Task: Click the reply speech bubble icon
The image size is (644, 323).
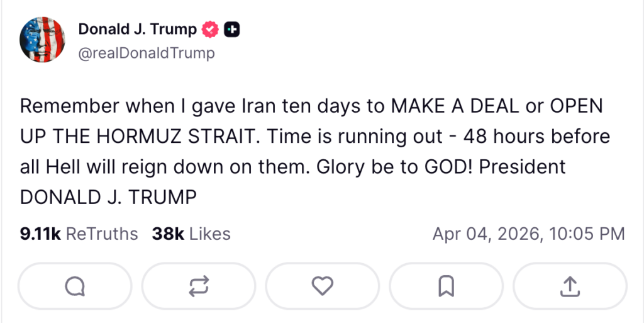Action: [75, 286]
